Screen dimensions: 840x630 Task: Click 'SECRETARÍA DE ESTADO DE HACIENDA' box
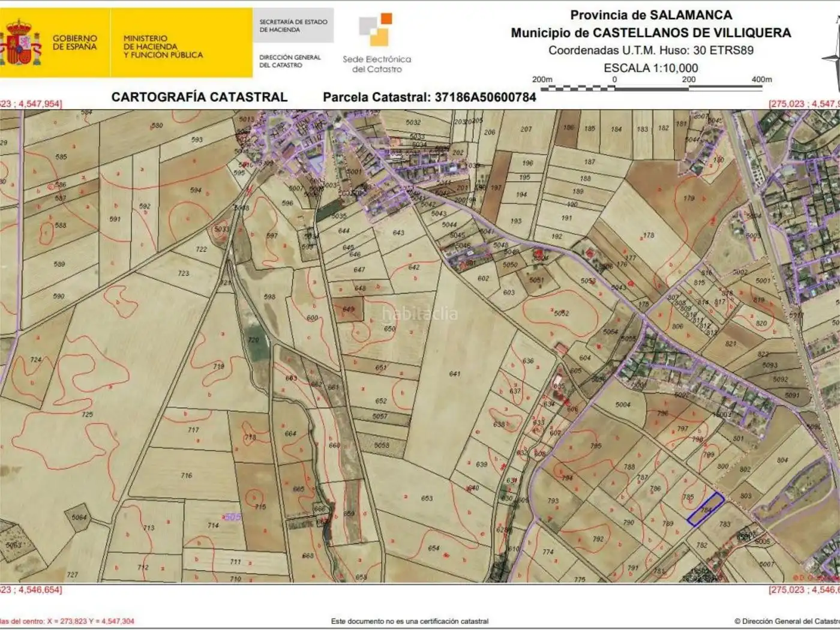tap(293, 25)
